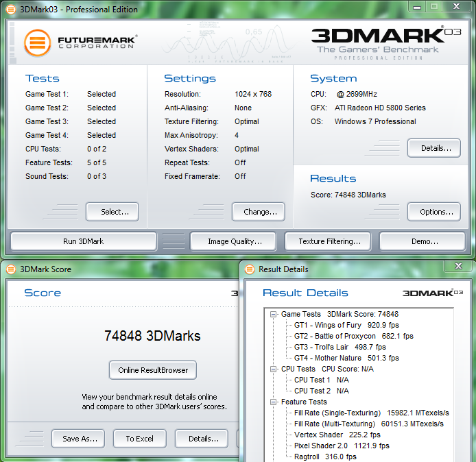Select GT1 - Wings of Fury result

[x=346, y=325]
